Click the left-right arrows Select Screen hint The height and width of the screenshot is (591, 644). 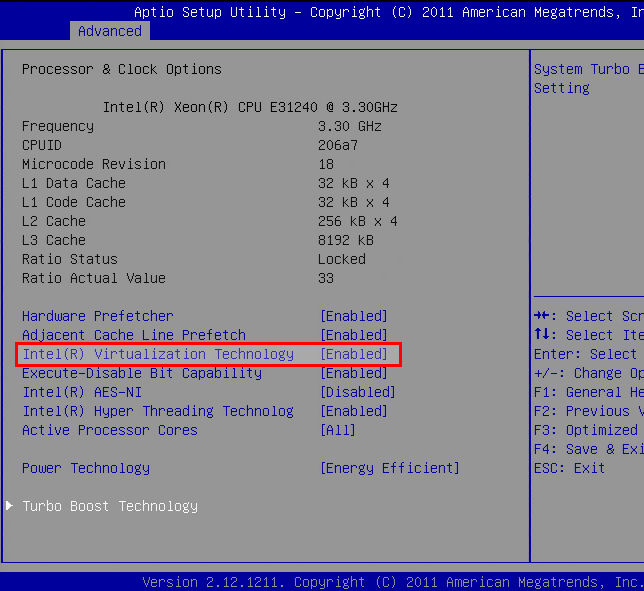(x=589, y=316)
